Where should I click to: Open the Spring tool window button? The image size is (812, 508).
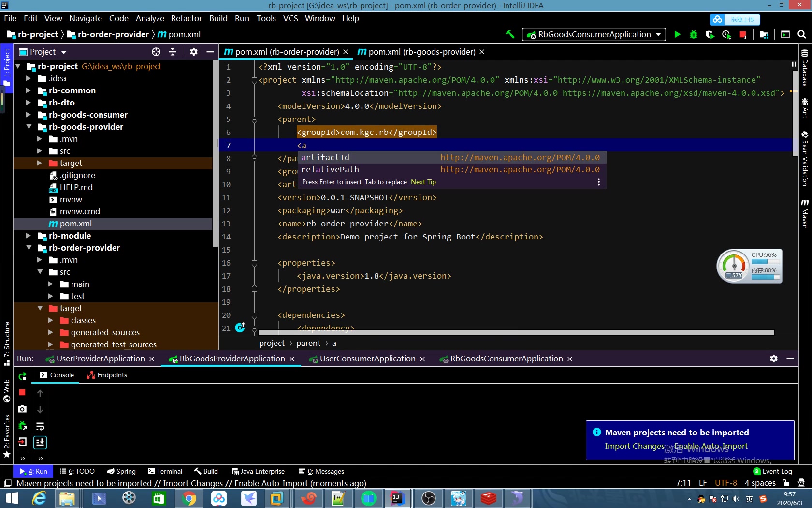pos(121,471)
